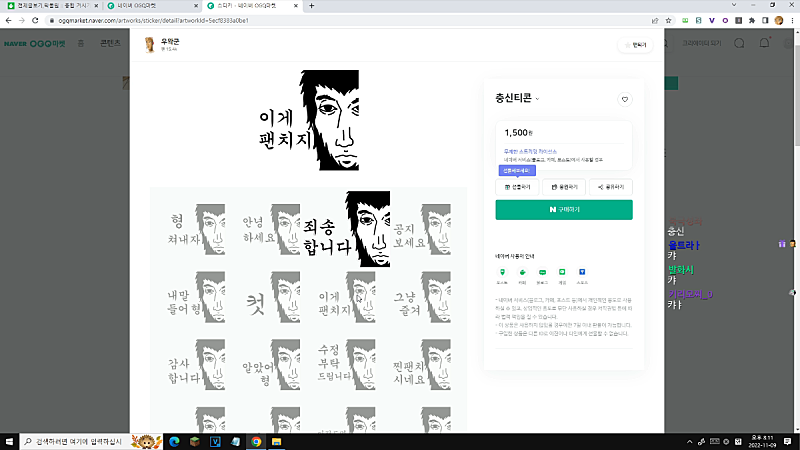Select the '찐팬치시네요' sticker
This screenshot has width=800, height=450.
pos(421,365)
